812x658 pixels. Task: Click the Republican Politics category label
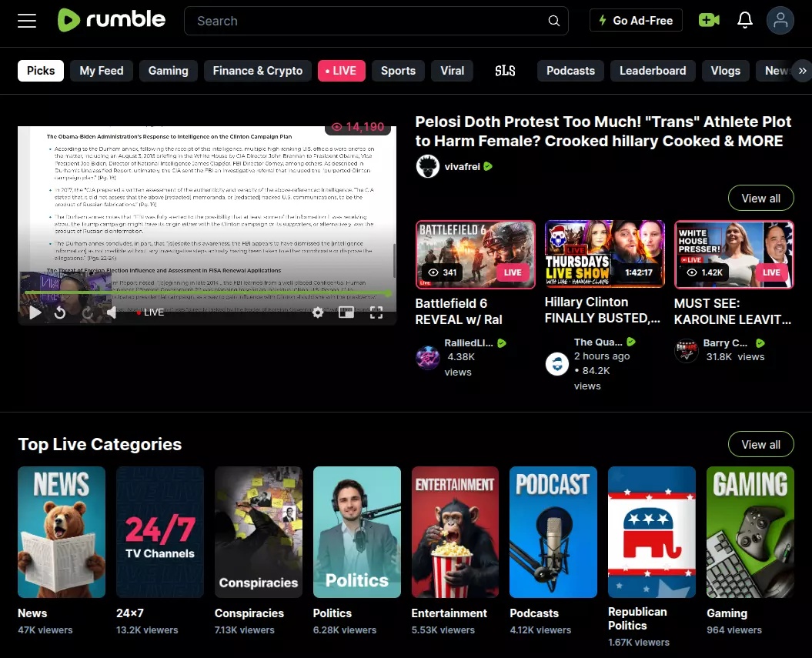click(x=637, y=619)
